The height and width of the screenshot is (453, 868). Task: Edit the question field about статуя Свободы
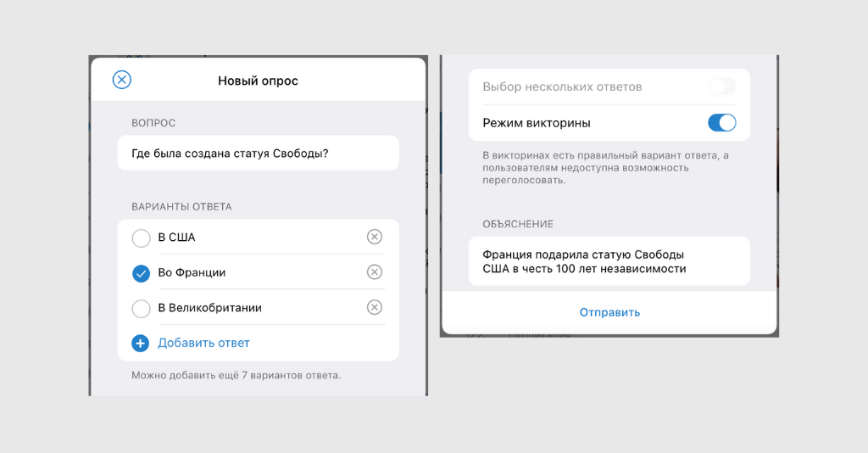pos(258,154)
